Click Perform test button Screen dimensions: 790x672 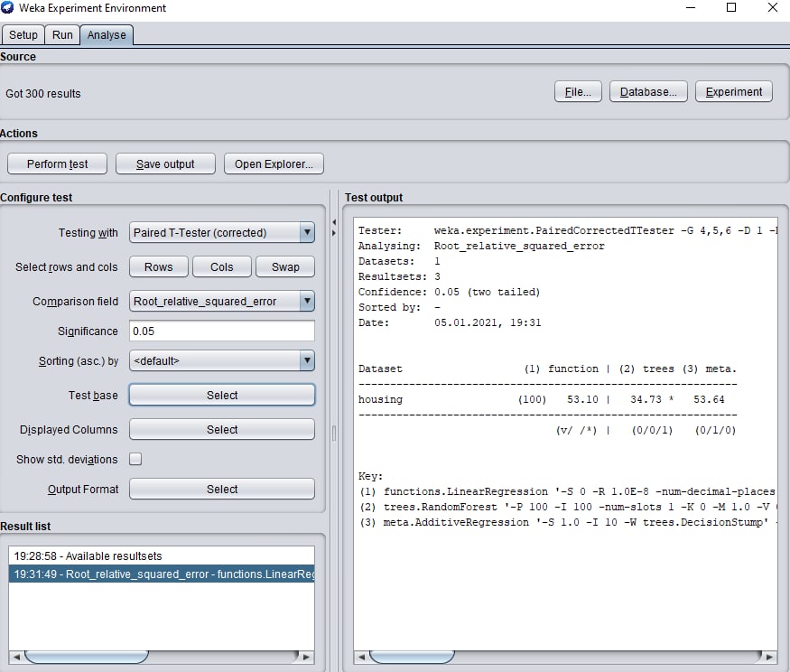coord(58,163)
